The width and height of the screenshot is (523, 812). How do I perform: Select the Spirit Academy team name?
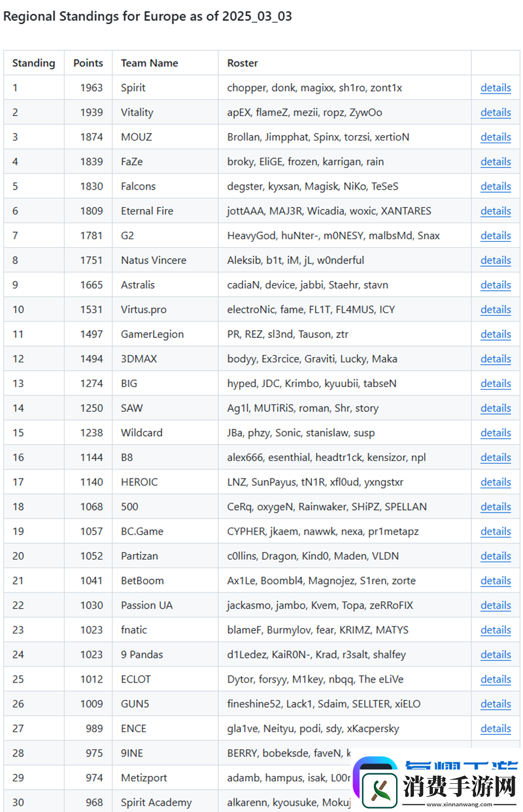pyautogui.click(x=156, y=802)
